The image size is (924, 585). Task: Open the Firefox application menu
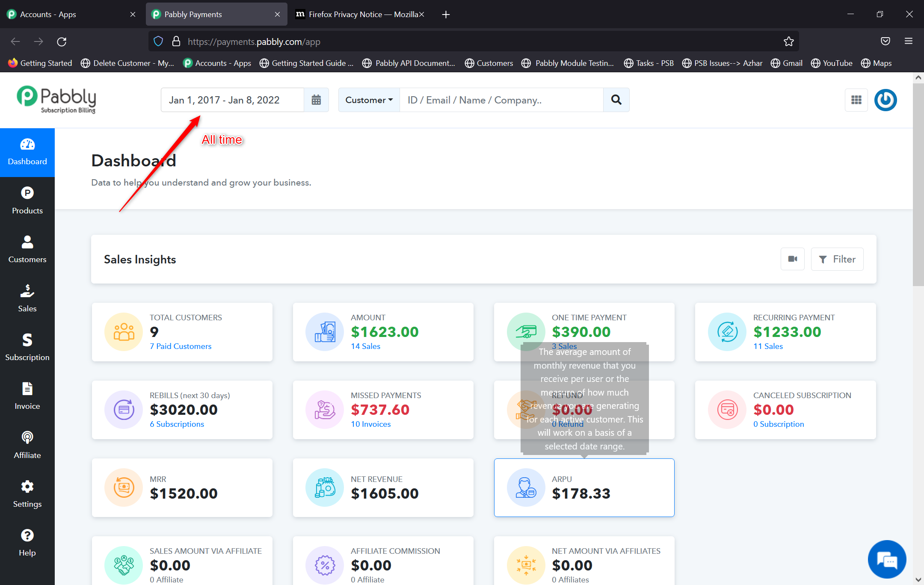click(x=909, y=41)
